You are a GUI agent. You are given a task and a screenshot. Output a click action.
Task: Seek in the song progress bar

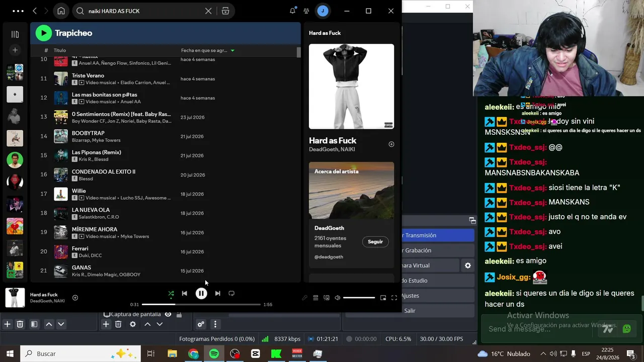(x=201, y=304)
